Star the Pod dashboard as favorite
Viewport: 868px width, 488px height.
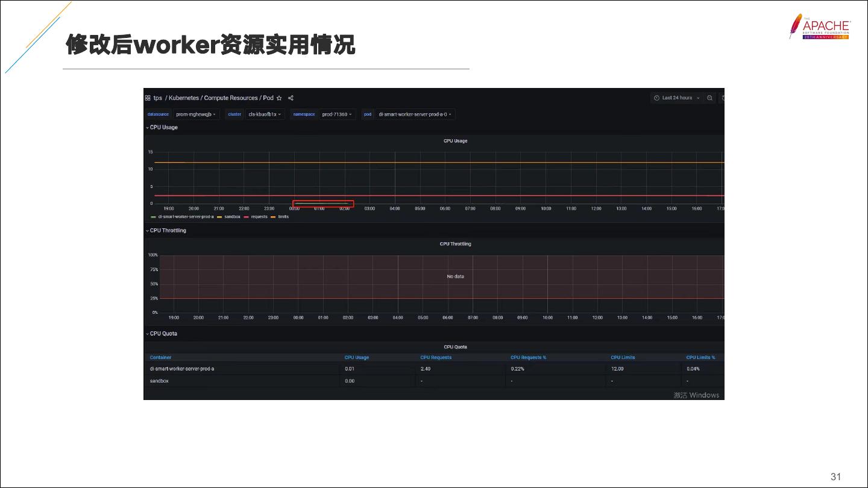tap(279, 98)
